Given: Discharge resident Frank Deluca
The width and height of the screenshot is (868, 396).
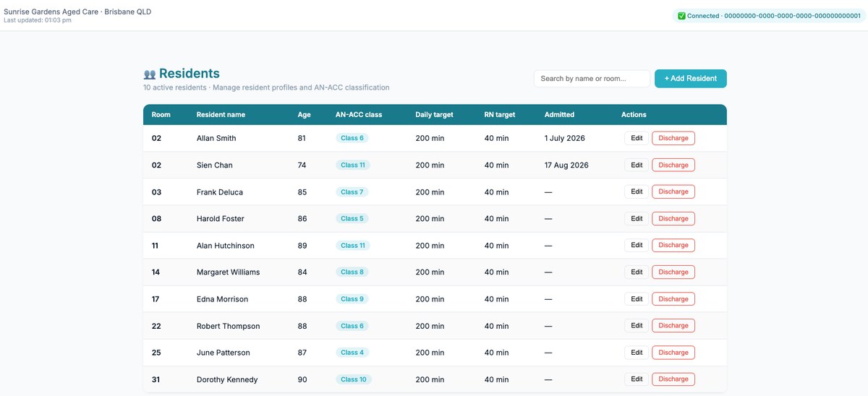Looking at the screenshot, I should tap(673, 191).
